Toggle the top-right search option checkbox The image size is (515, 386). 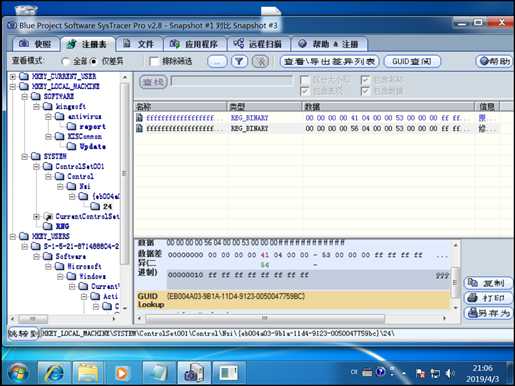pyautogui.click(x=365, y=80)
